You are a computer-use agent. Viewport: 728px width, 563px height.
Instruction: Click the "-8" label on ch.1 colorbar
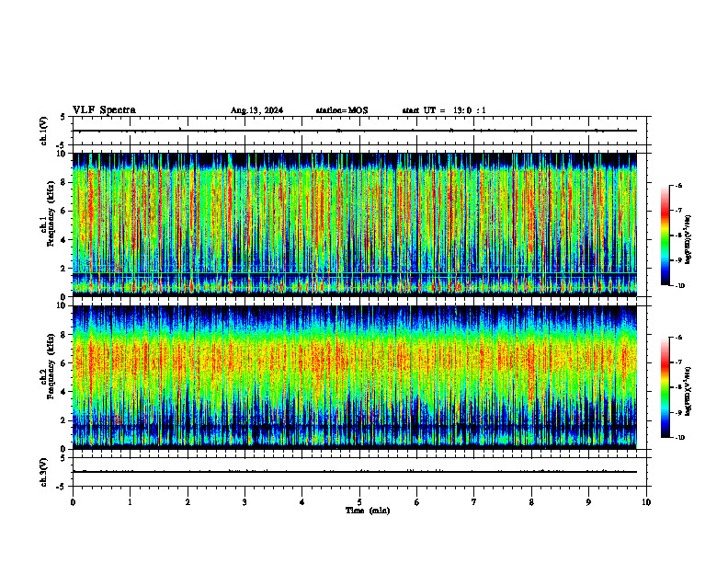[x=678, y=236]
